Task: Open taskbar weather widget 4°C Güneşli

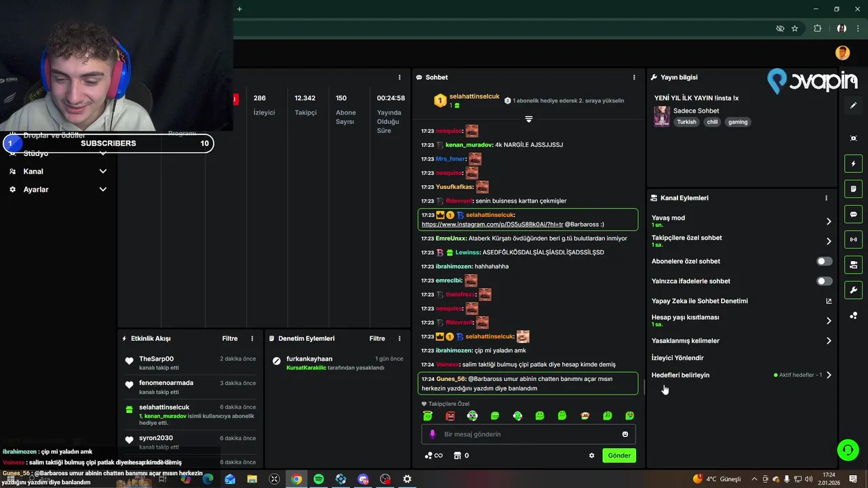Action: point(717,479)
